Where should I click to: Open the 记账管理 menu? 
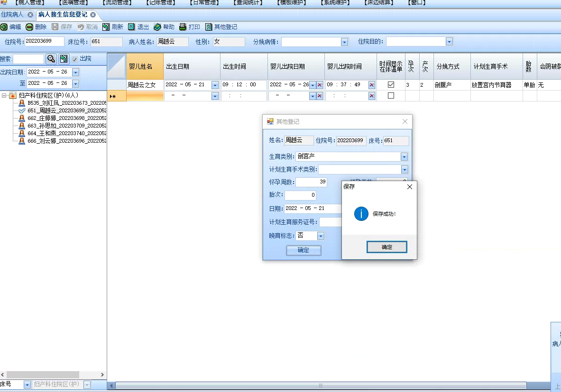click(x=161, y=2)
